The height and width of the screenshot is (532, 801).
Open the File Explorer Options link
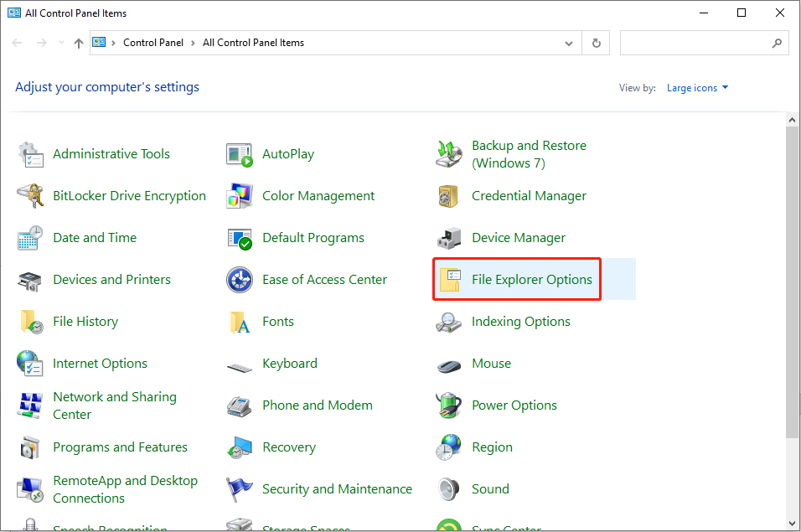[x=532, y=280]
